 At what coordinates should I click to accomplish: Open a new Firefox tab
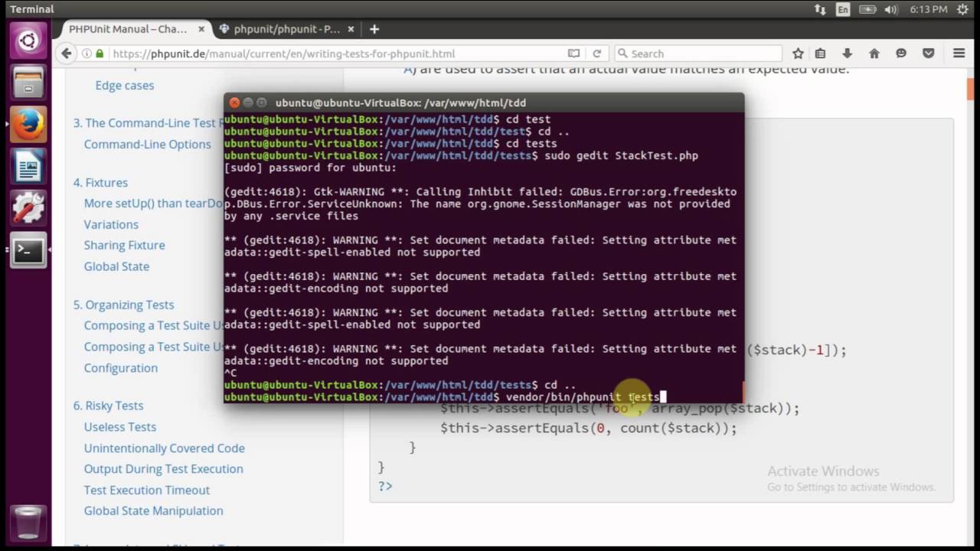tap(374, 29)
